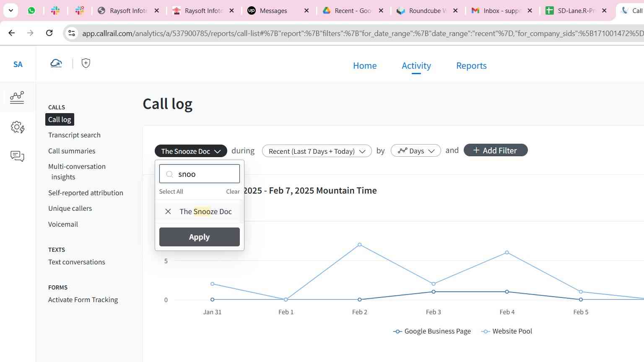Open Transcript search
The image size is (644, 362).
point(74,135)
